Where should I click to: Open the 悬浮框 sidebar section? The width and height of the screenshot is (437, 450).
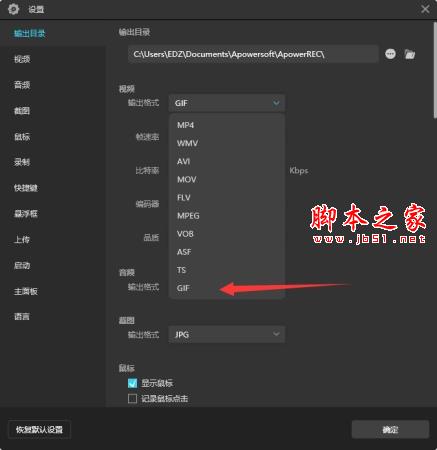[26, 214]
